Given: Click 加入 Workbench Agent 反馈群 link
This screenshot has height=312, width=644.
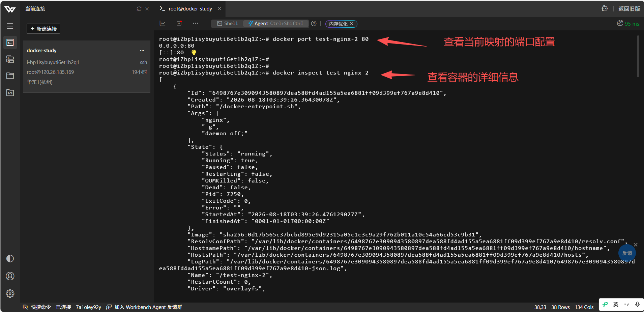Looking at the screenshot, I should (x=144, y=307).
